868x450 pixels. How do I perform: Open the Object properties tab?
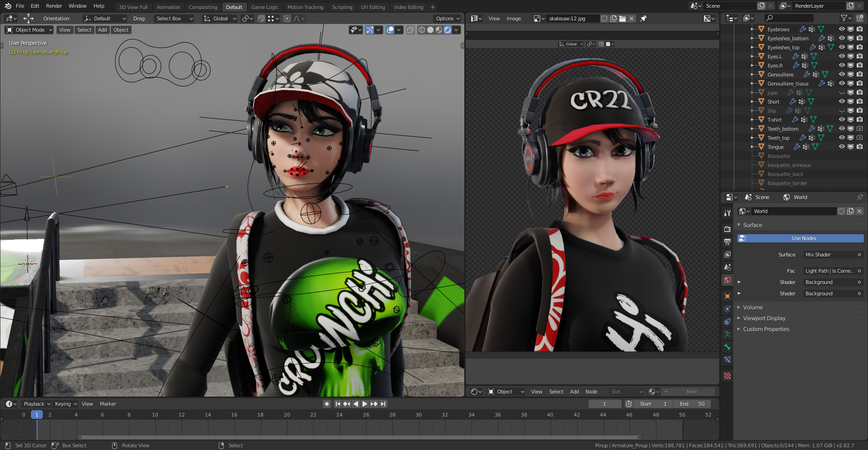[x=727, y=296]
